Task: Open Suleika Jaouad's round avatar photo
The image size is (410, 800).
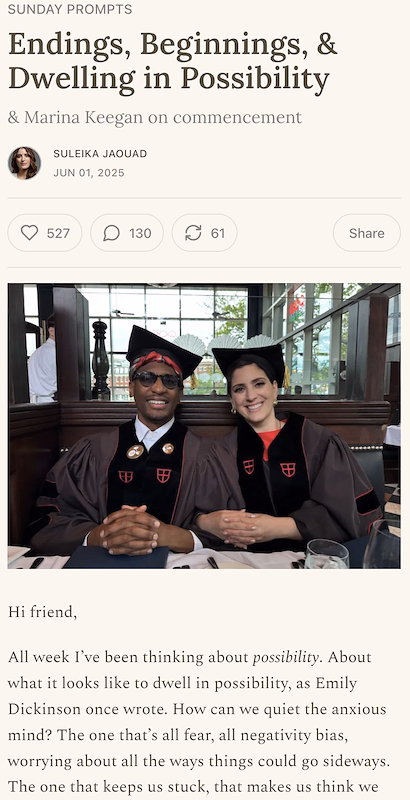Action: [x=24, y=163]
